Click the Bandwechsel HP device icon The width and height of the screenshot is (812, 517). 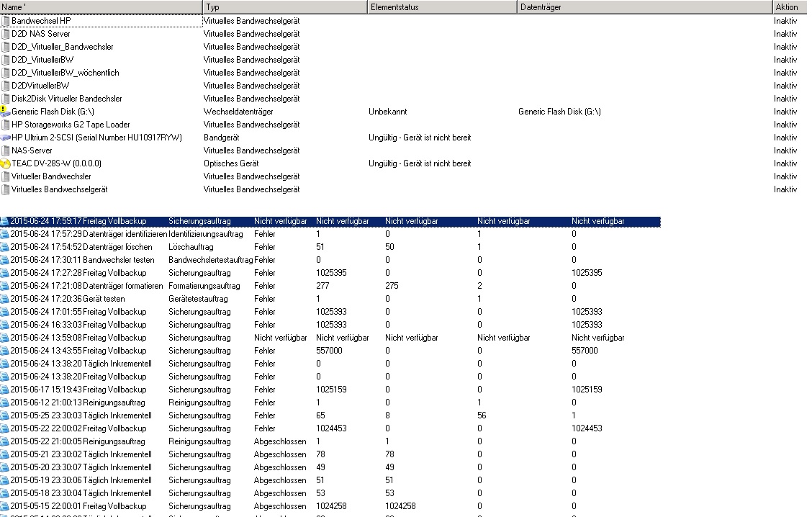click(6, 21)
